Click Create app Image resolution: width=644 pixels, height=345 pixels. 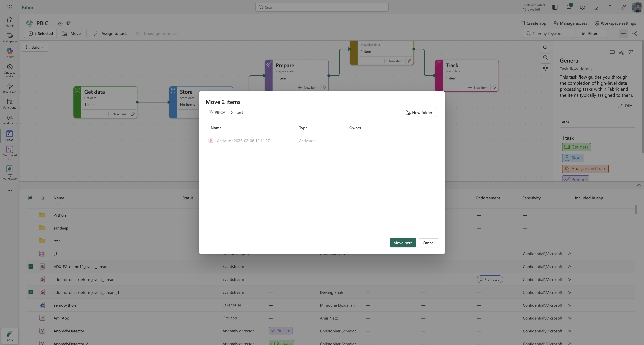(533, 23)
